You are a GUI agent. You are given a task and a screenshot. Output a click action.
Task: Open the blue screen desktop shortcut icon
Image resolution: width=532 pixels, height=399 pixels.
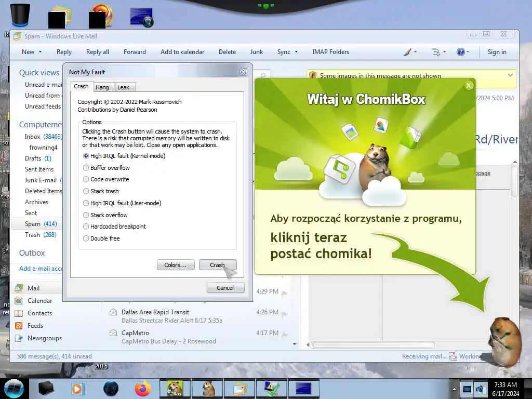141,17
